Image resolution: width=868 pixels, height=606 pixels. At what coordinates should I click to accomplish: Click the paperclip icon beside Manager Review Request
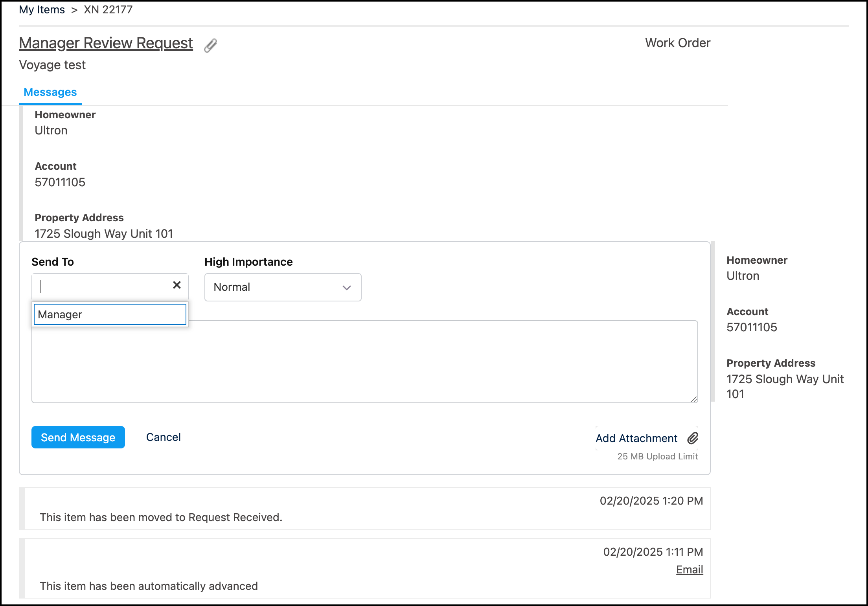click(210, 45)
